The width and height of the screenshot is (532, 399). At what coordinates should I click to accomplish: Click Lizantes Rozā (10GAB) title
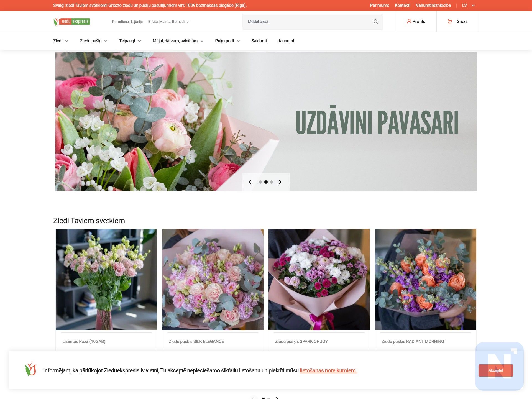tap(84, 341)
